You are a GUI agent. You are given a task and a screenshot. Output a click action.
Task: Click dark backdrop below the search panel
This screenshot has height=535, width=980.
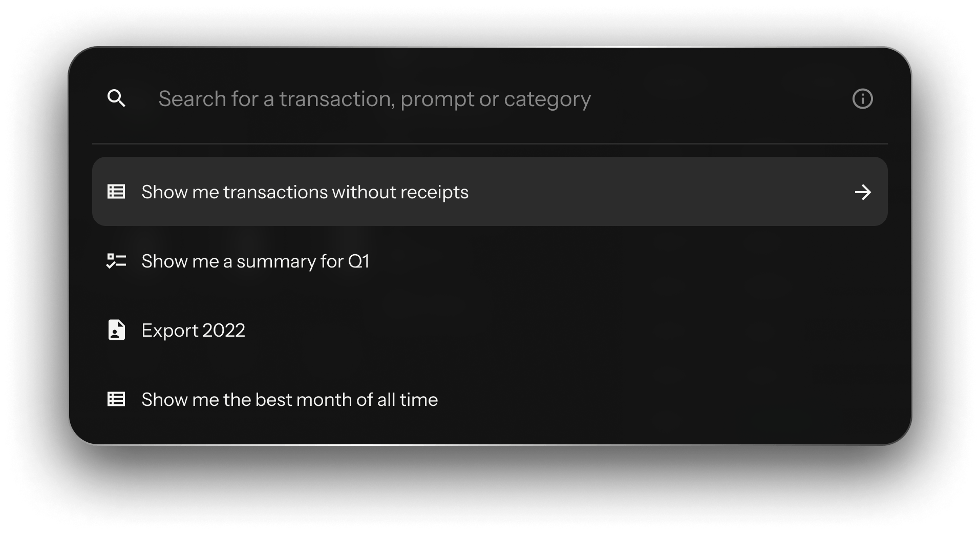pyautogui.click(x=489, y=487)
